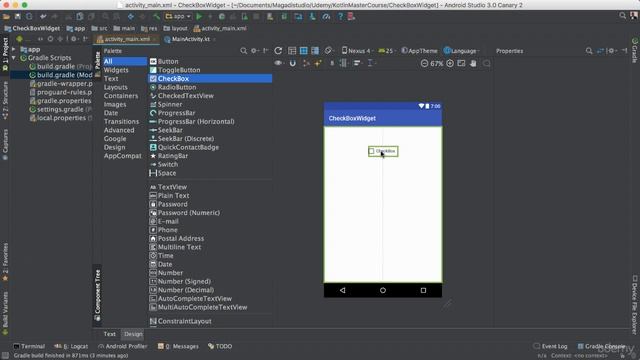Click the Help question mark icon

(340, 17)
